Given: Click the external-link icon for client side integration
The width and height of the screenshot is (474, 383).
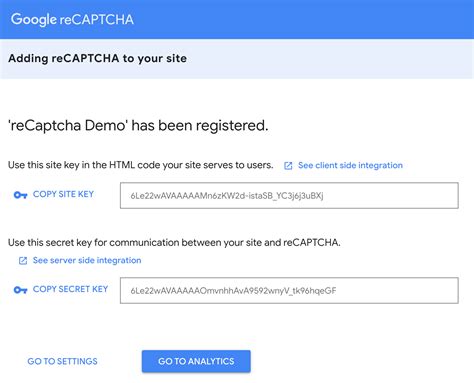Looking at the screenshot, I should pyautogui.click(x=288, y=166).
